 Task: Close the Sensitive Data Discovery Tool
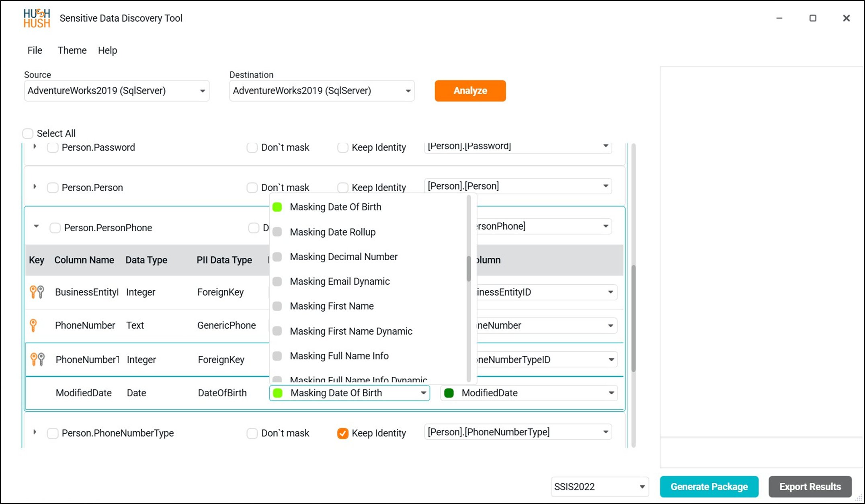[847, 18]
